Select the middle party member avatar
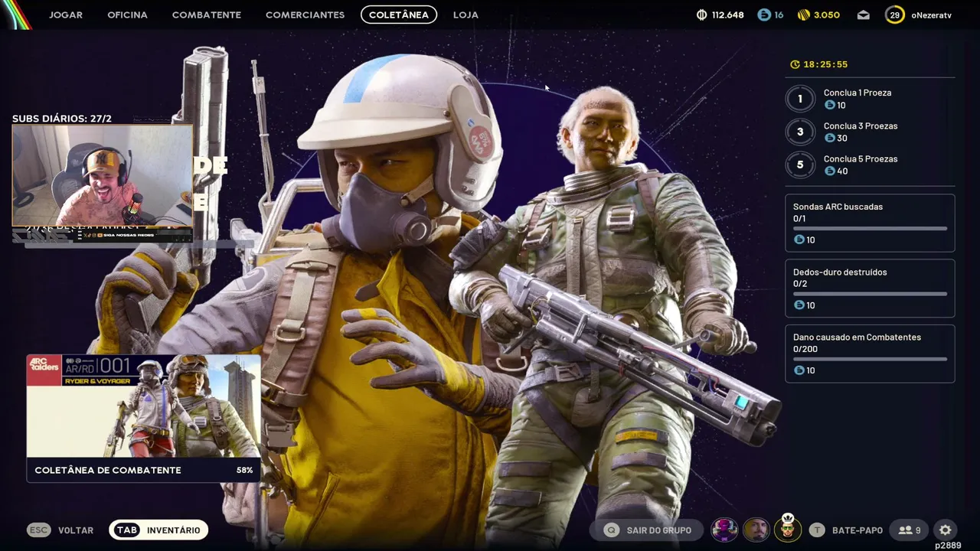The image size is (980, 551). [756, 530]
